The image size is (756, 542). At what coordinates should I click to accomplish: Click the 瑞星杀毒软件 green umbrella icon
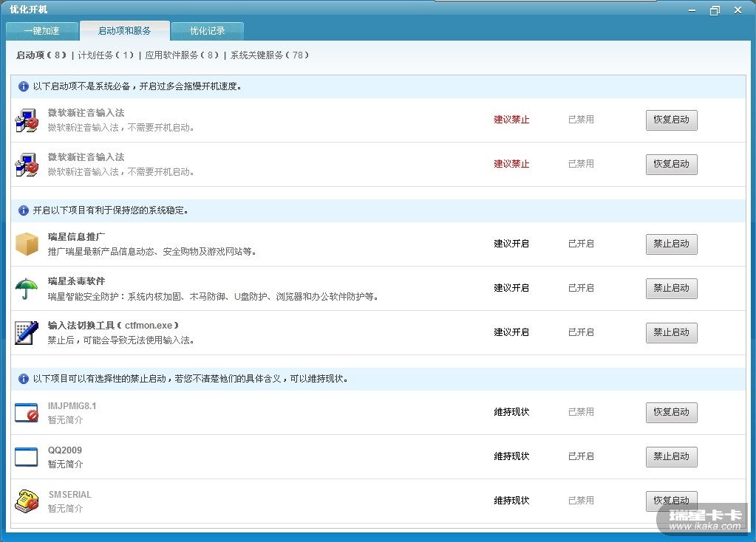[x=27, y=289]
